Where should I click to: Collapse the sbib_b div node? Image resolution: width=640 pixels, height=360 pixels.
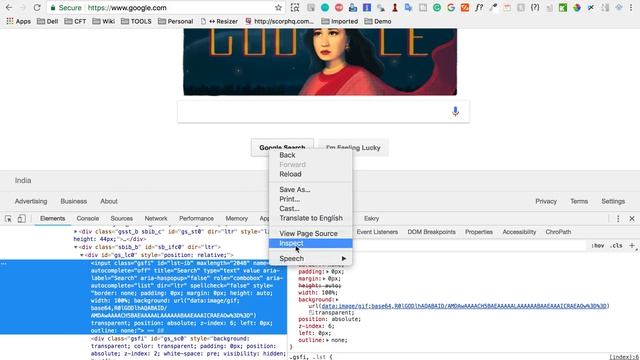point(76,247)
